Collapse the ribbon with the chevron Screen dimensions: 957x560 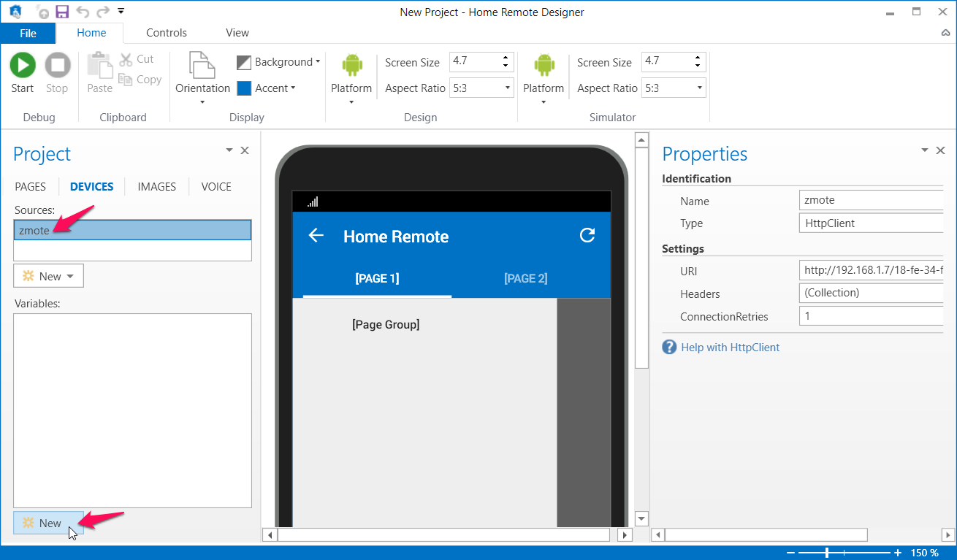[945, 33]
